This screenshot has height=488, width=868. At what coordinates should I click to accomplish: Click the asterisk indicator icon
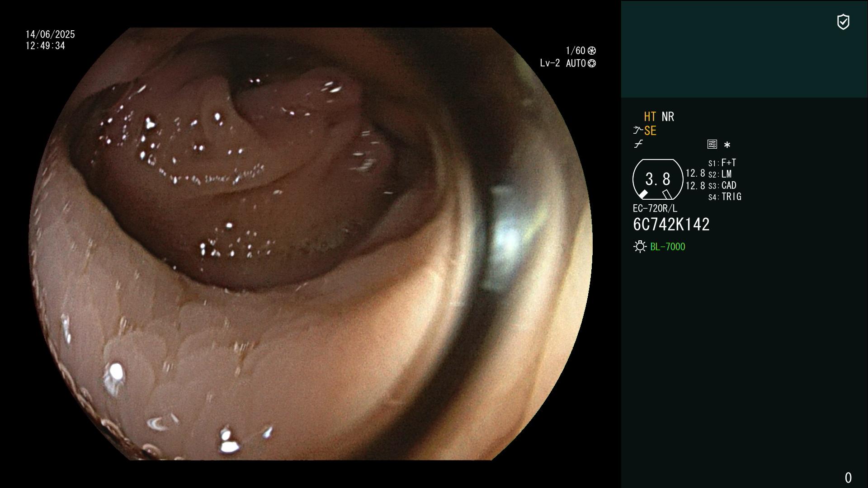[727, 145]
